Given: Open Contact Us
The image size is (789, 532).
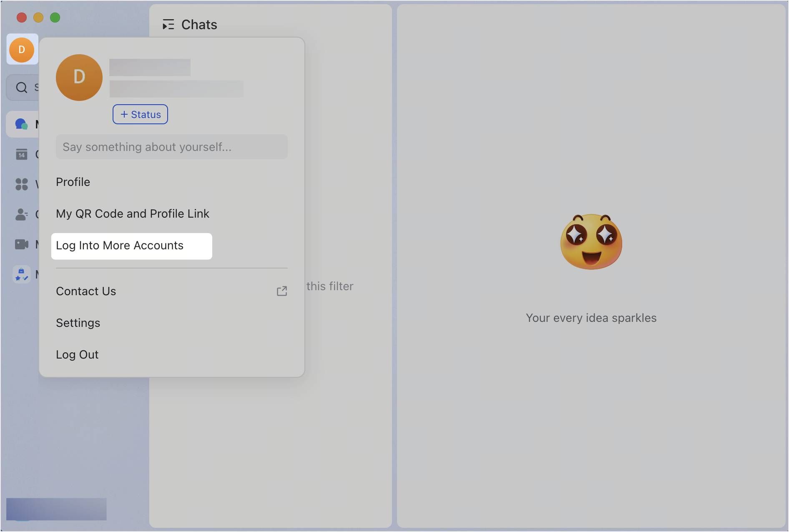Looking at the screenshot, I should (86, 291).
